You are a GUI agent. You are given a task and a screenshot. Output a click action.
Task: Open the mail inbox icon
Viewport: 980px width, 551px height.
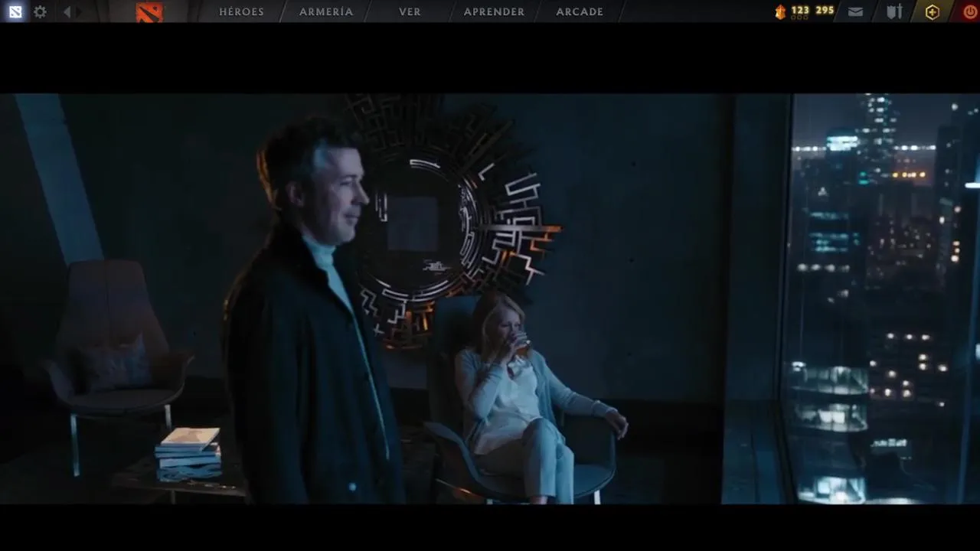click(x=856, y=11)
